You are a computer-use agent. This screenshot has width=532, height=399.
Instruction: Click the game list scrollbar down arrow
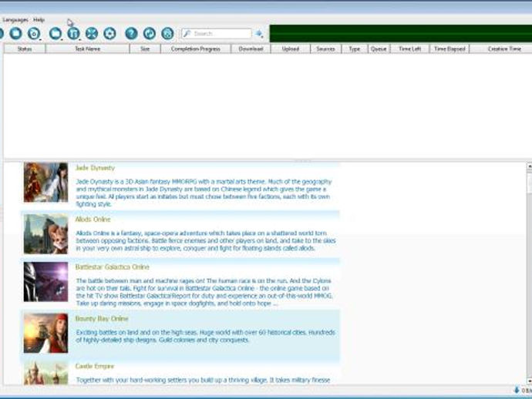tap(529, 381)
